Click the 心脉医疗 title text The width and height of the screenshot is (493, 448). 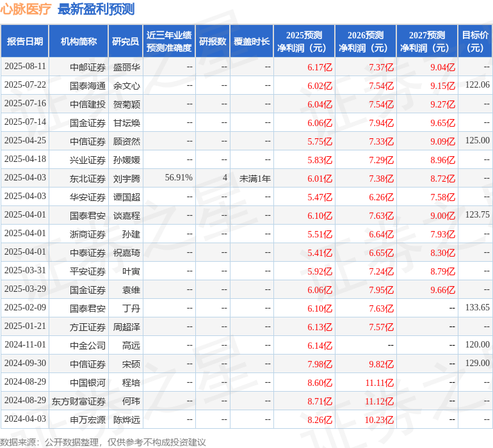(26, 9)
